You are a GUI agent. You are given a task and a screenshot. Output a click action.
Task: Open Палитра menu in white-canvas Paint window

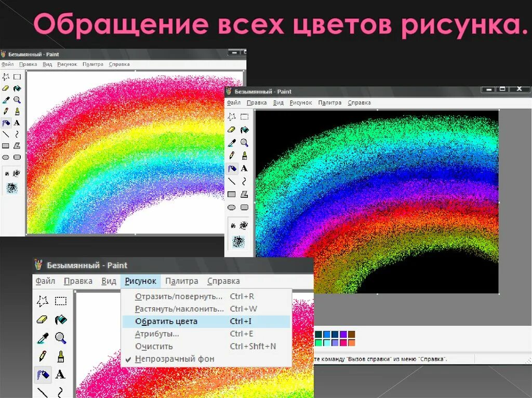[x=93, y=64]
